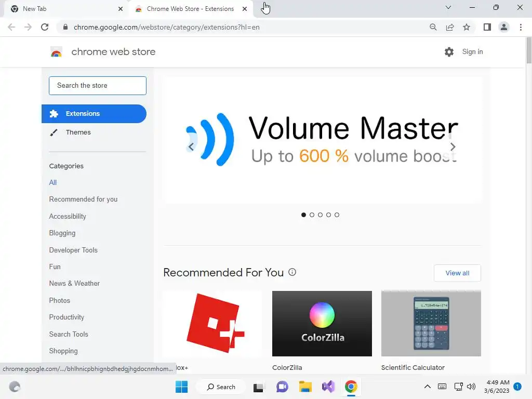Open the Chrome profile avatar menu
Image resolution: width=532 pixels, height=399 pixels.
pos(504,27)
